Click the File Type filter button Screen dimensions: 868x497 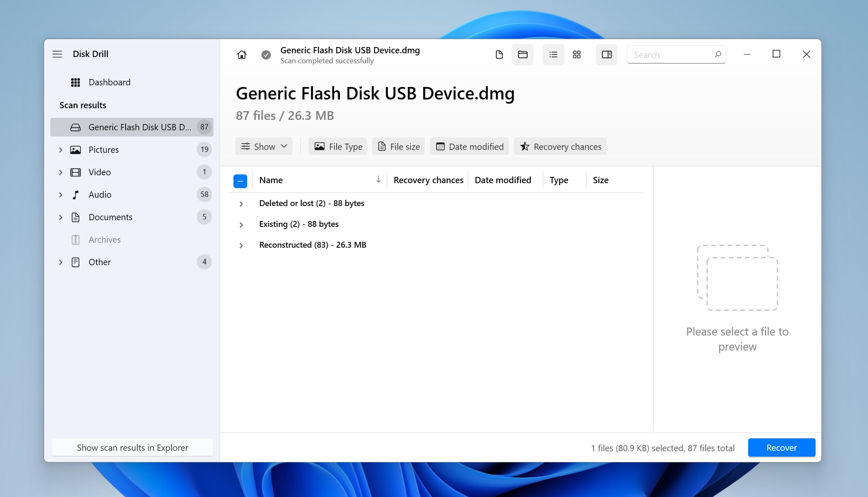tap(339, 146)
